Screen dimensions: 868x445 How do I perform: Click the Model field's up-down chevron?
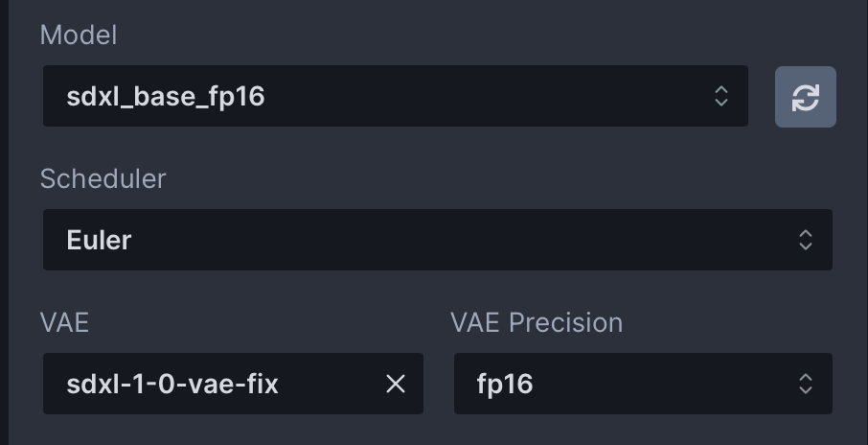click(x=721, y=96)
